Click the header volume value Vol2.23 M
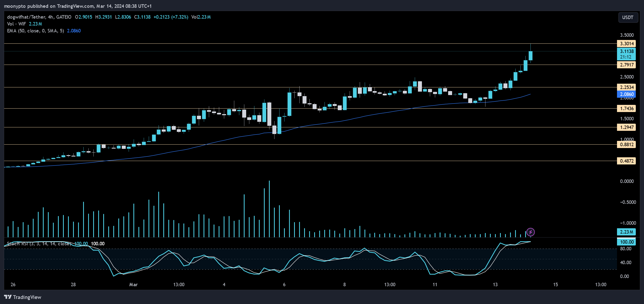Screen dimensions: 644x304 tap(201, 17)
